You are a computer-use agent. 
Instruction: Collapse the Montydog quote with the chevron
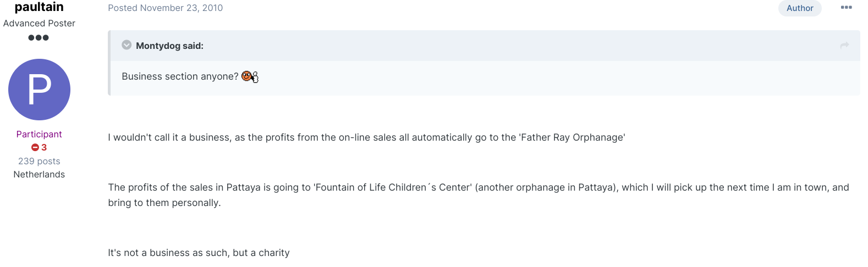tap(127, 45)
